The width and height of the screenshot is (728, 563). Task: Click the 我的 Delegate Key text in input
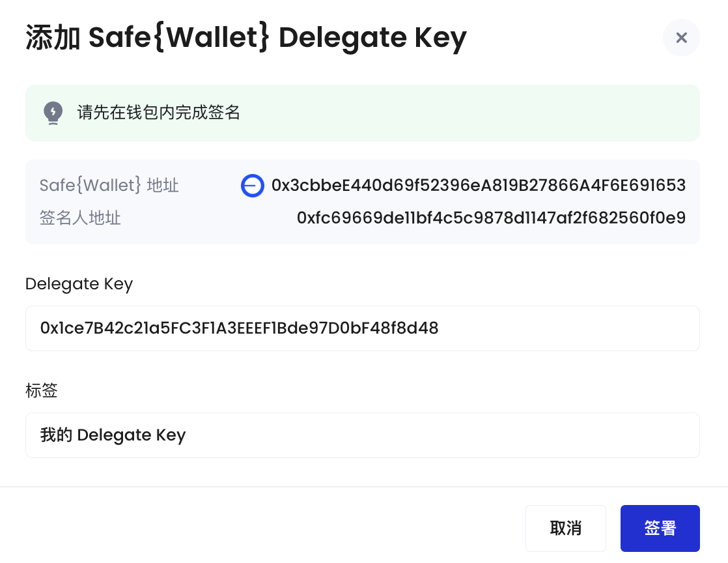(113, 435)
